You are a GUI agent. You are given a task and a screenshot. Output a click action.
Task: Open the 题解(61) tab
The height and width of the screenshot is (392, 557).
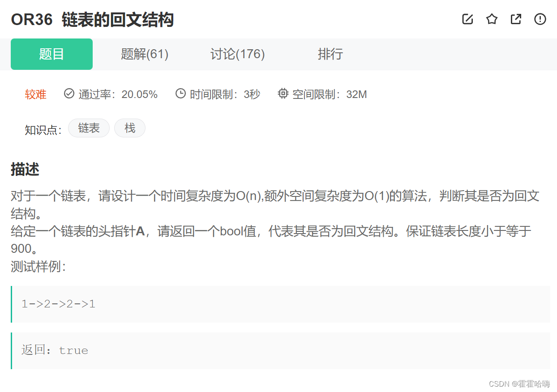145,54
